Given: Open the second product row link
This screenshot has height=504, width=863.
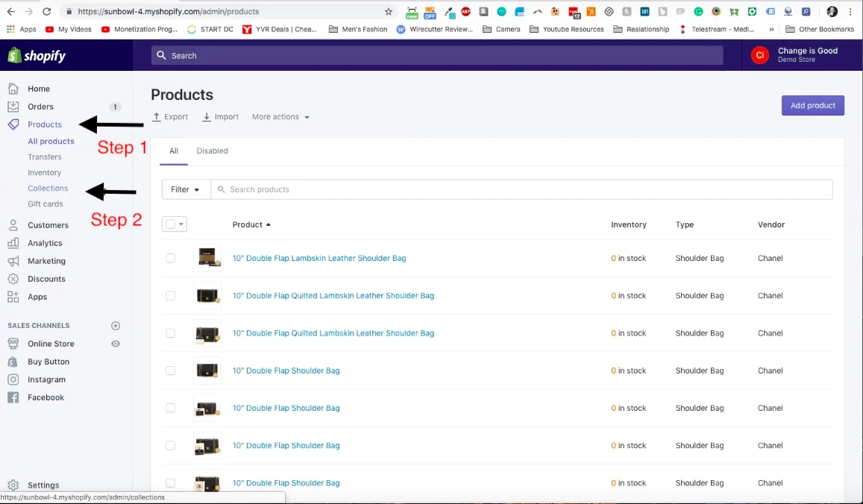Looking at the screenshot, I should (x=333, y=295).
